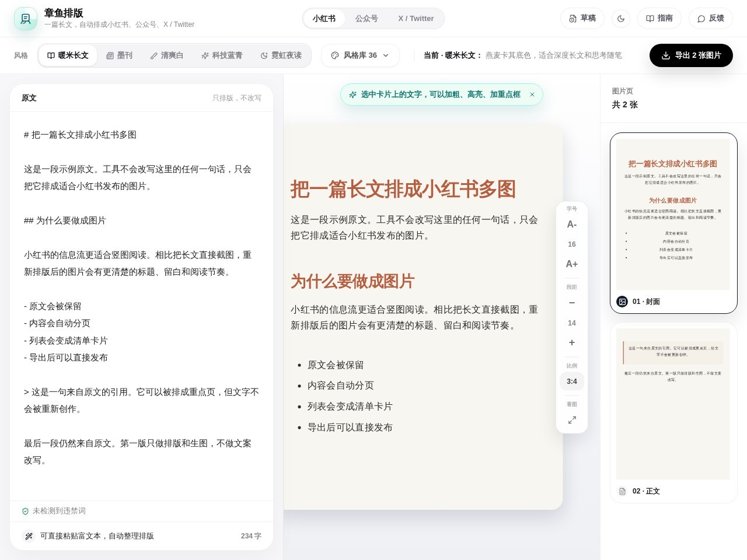Image resolution: width=747 pixels, height=560 pixels.
Task: Click the card heading 把一篇长文排成小红书多图
Action: pos(403,190)
